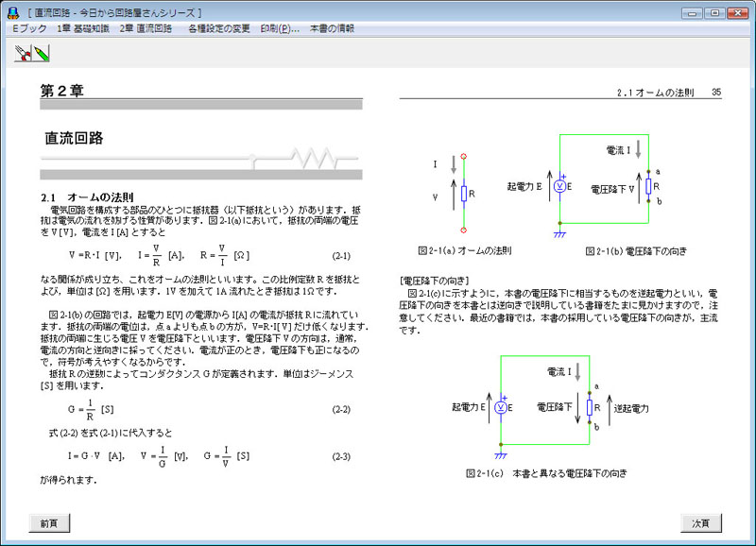Click the application icon in the title bar
The image size is (756, 546).
(x=13, y=13)
